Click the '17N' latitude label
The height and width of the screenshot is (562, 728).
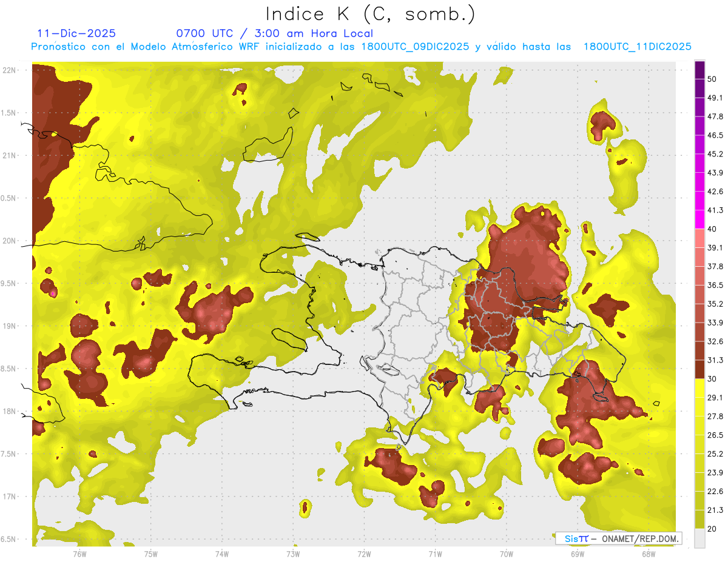10,497
